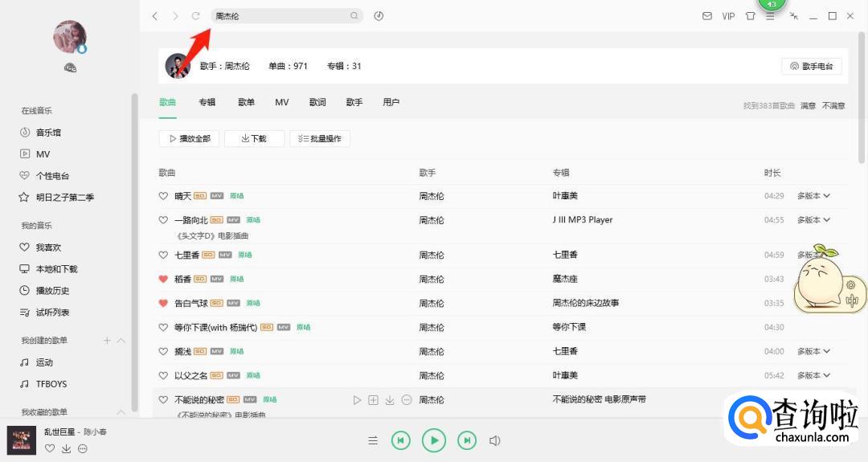868x462 pixels.
Task: Switch to the 用户 tab
Action: pos(391,102)
